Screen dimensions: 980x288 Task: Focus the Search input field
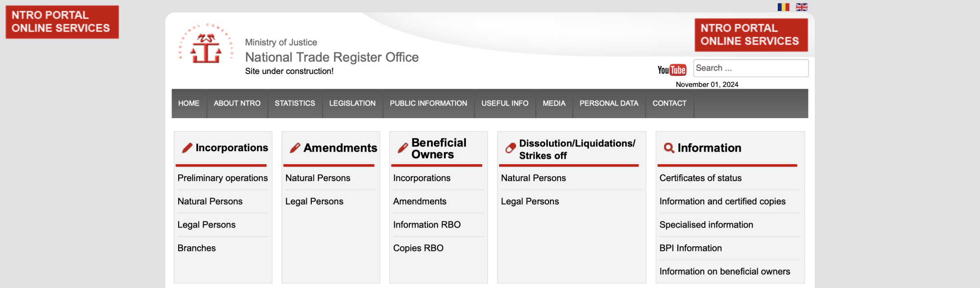[x=750, y=68]
